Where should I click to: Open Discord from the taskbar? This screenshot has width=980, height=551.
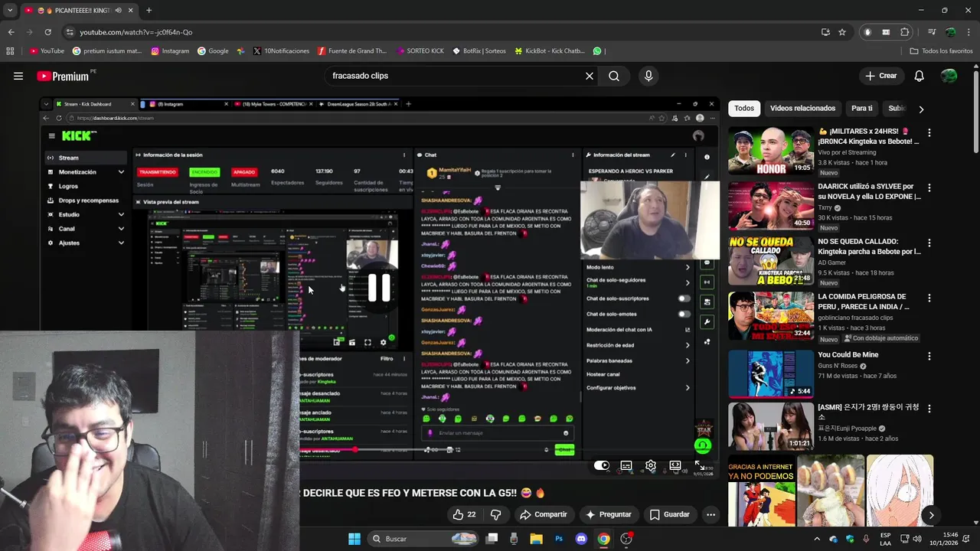tap(581, 539)
